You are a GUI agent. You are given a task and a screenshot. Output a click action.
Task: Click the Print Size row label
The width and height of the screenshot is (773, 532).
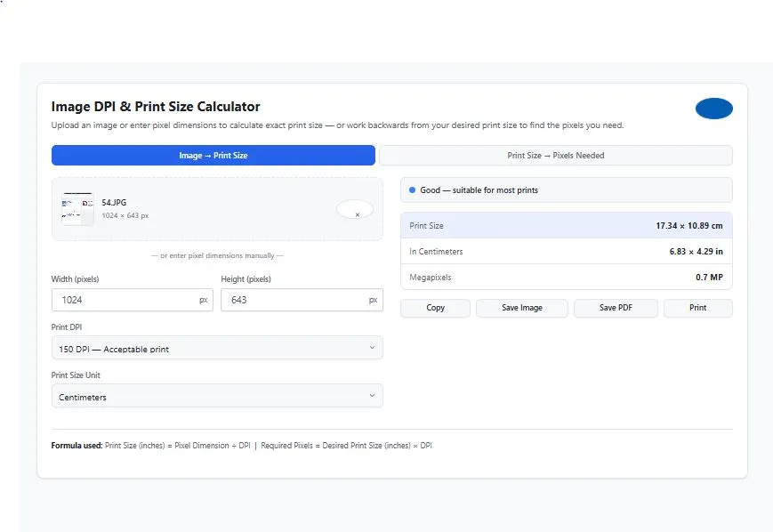click(x=426, y=226)
